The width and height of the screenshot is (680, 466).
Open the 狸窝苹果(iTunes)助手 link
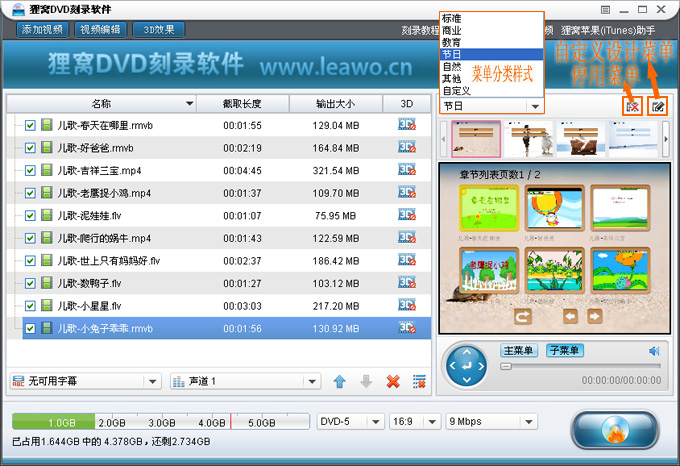pos(608,30)
